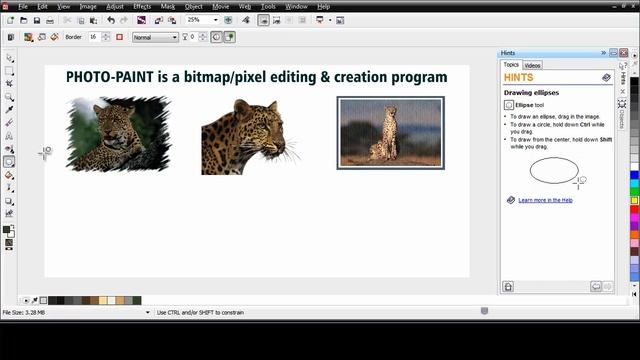
Task: Click the Transparency value stepper arrows
Action: (203, 37)
